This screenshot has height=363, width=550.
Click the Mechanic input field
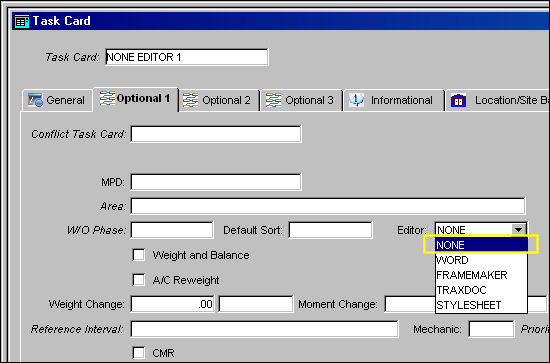[x=491, y=329]
